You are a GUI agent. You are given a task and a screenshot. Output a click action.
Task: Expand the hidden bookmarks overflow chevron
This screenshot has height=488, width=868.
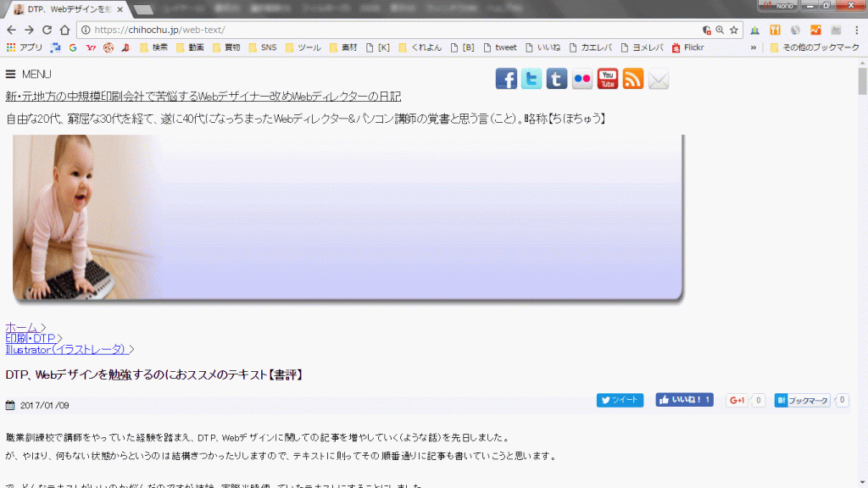click(x=754, y=47)
